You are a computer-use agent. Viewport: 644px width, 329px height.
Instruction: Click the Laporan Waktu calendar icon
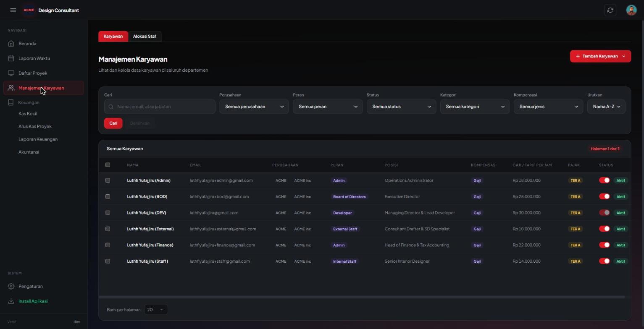[11, 58]
